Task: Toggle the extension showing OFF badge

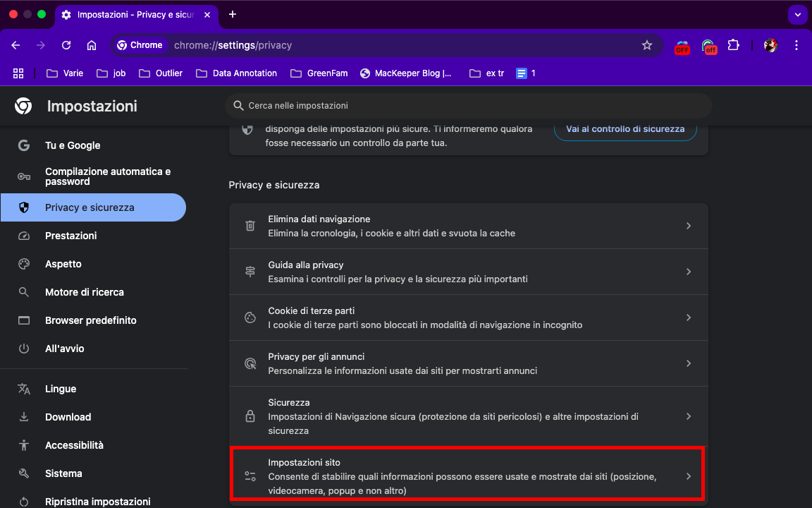Action: [682, 44]
